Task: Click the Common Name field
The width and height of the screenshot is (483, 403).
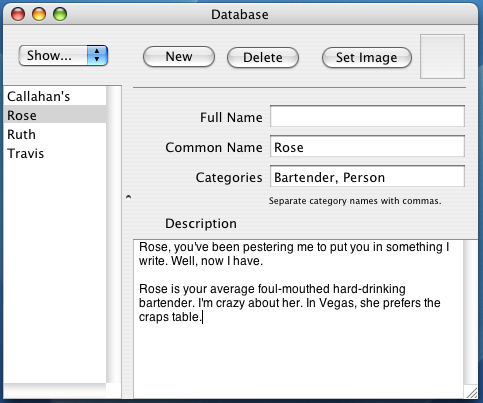Action: 367,146
